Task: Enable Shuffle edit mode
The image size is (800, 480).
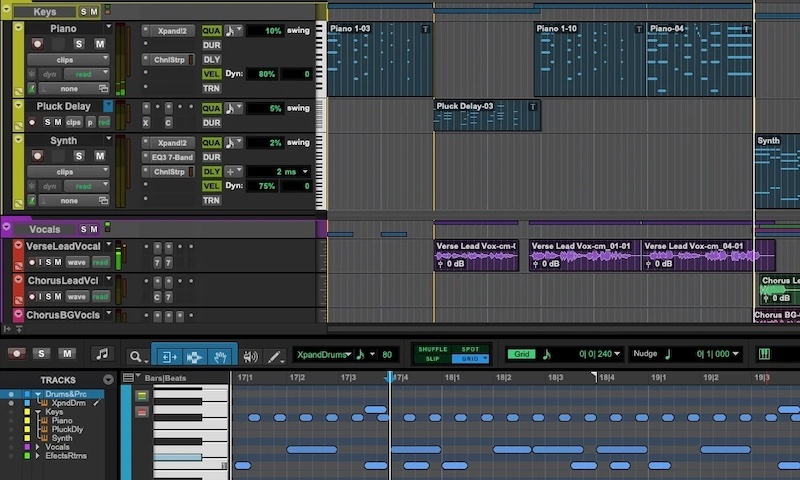Action: click(x=432, y=349)
